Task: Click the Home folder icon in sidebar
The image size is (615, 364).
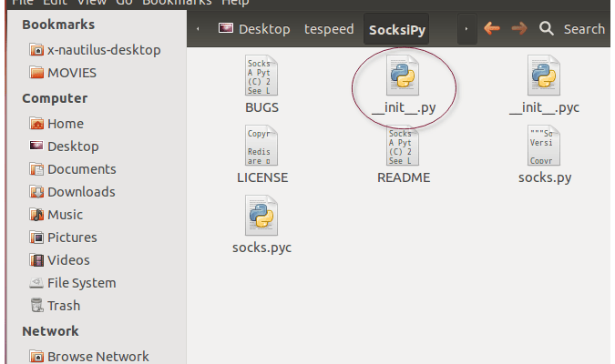Action: 36,124
